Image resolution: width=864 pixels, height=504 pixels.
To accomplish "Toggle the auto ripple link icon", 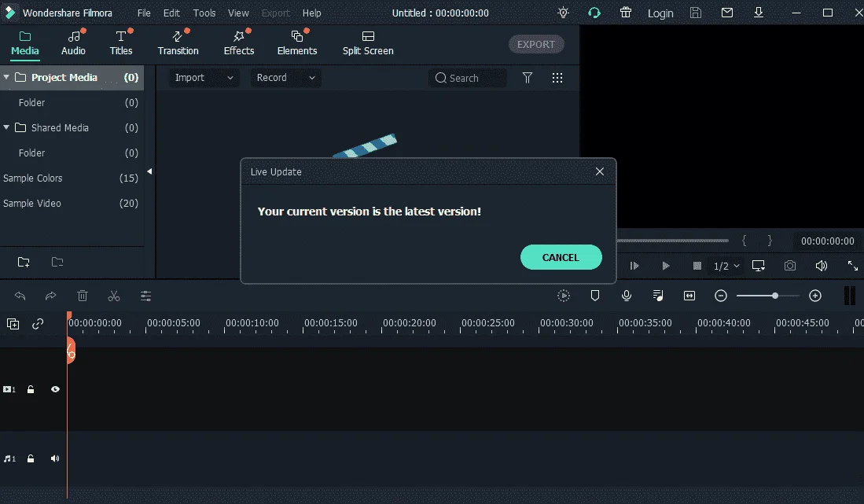I will [38, 324].
